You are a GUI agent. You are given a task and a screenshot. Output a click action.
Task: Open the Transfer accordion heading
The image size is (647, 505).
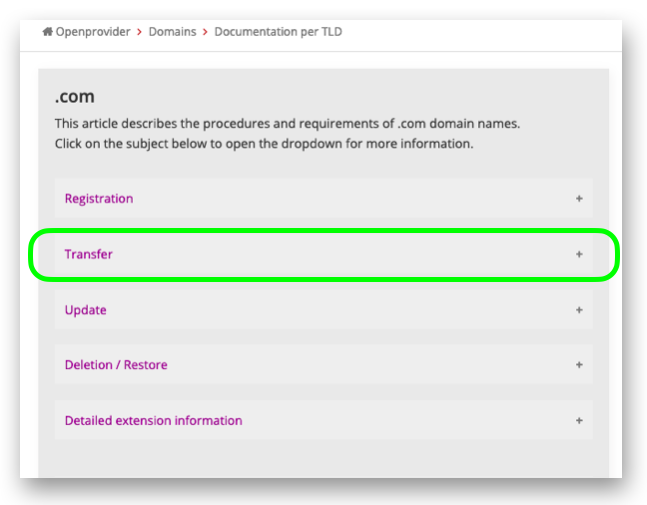click(88, 254)
